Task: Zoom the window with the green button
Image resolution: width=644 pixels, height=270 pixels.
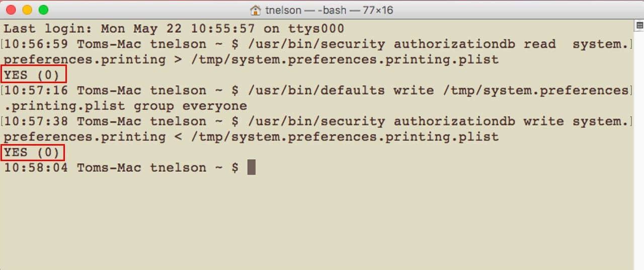Action: (x=43, y=10)
